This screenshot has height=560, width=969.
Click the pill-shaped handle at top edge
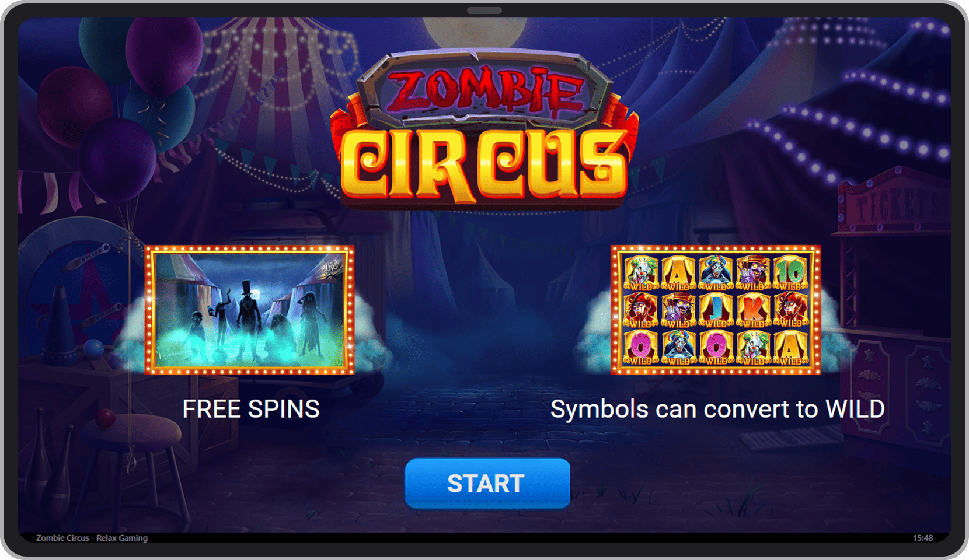[484, 10]
